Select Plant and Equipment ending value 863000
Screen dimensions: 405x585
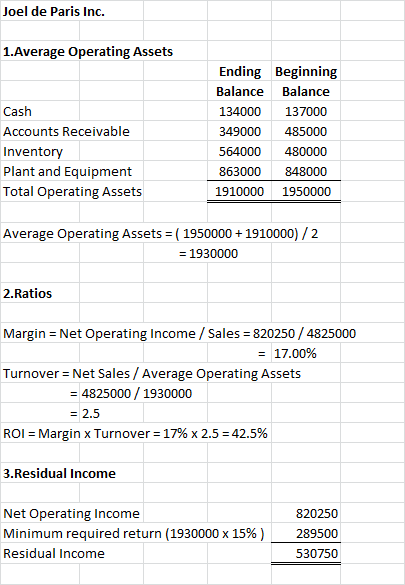click(x=240, y=172)
